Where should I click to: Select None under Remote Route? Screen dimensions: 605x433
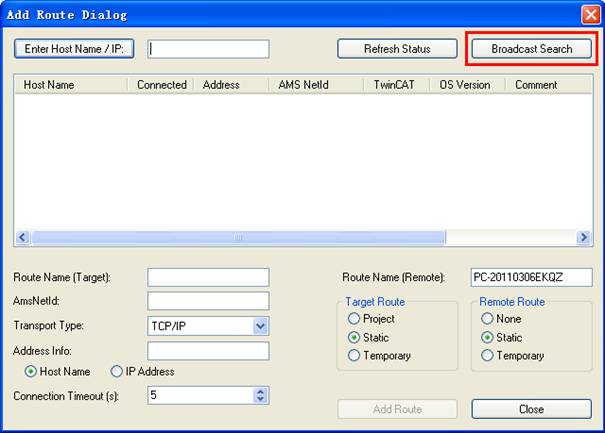coord(488,319)
